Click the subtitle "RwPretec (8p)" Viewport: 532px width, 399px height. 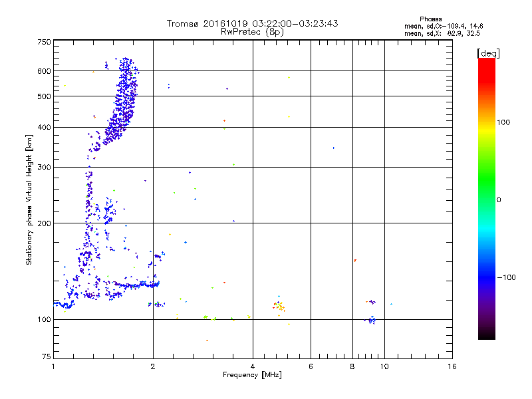coord(252,32)
